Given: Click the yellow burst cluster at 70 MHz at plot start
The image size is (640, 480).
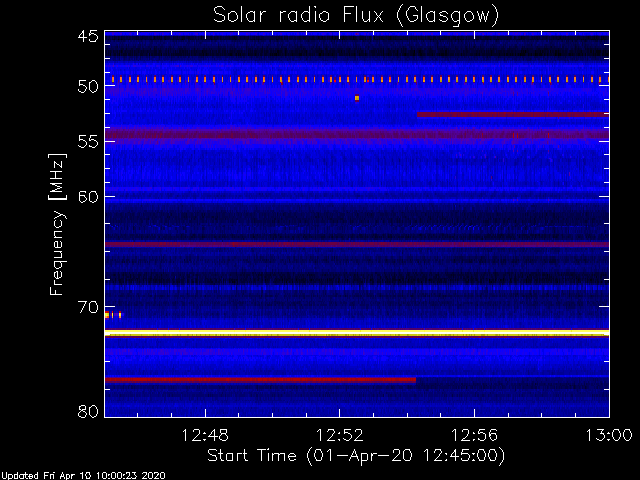Looking at the screenshot, I should [x=113, y=315].
